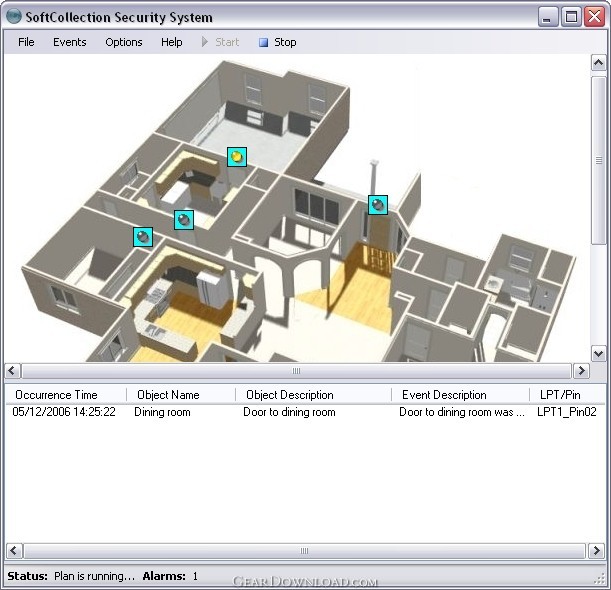Screen dimensions: 611x590
Task: Open the Events menu
Action: [70, 42]
